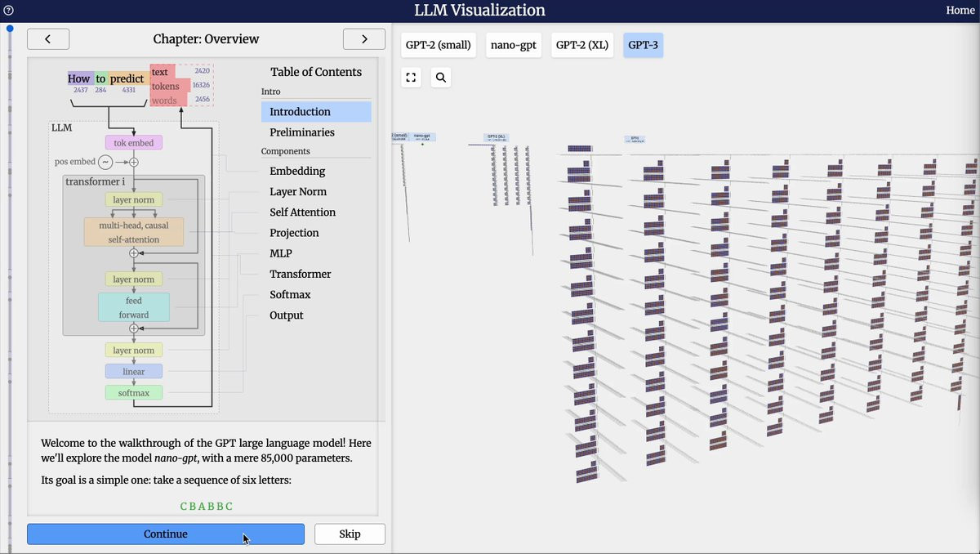Screen dimensions: 980x554
Task: Click the multi-head causal self-attention block
Action: click(x=134, y=232)
